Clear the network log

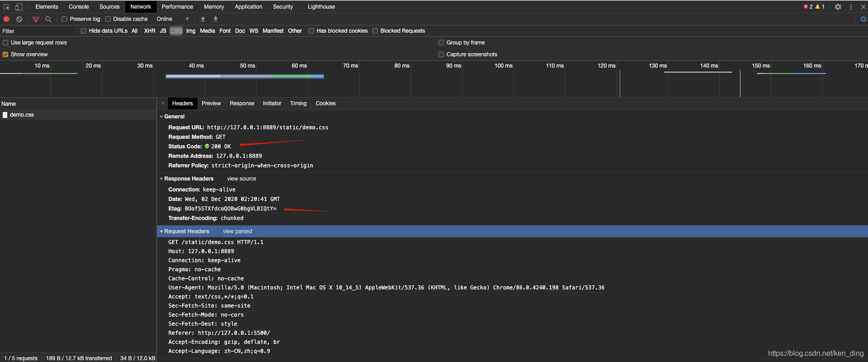[19, 19]
